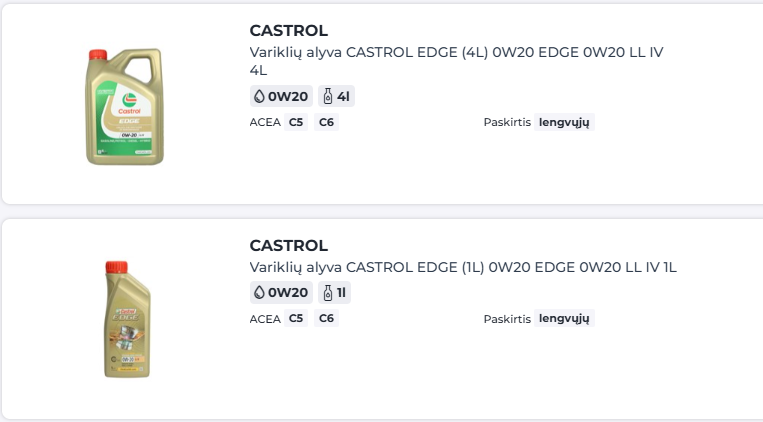Click the lengvųjų tag on the 1L product

coord(565,319)
